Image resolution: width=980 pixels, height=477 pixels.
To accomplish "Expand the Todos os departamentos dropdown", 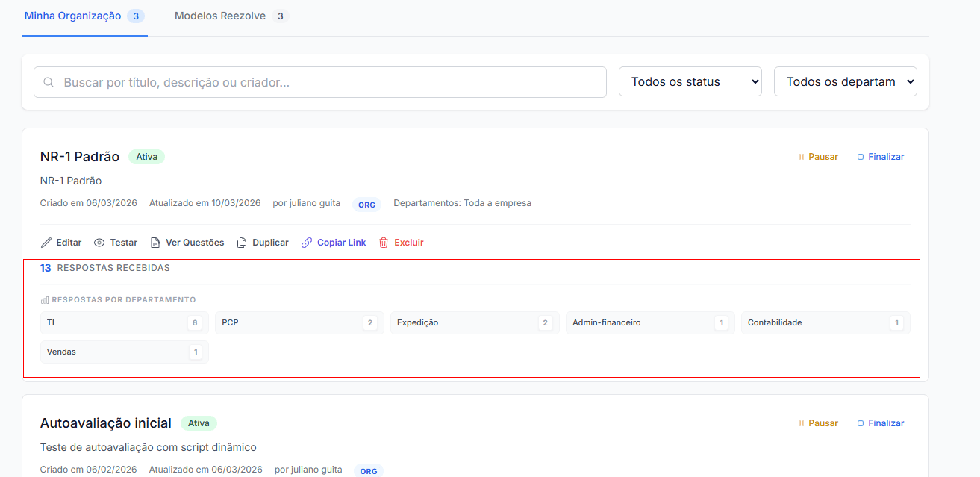I will click(845, 82).
